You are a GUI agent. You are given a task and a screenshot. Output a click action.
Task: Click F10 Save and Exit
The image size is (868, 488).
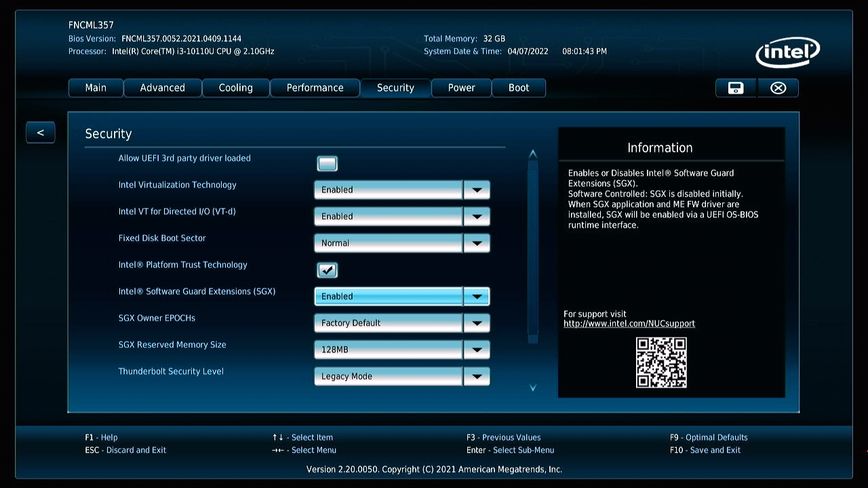point(705,450)
